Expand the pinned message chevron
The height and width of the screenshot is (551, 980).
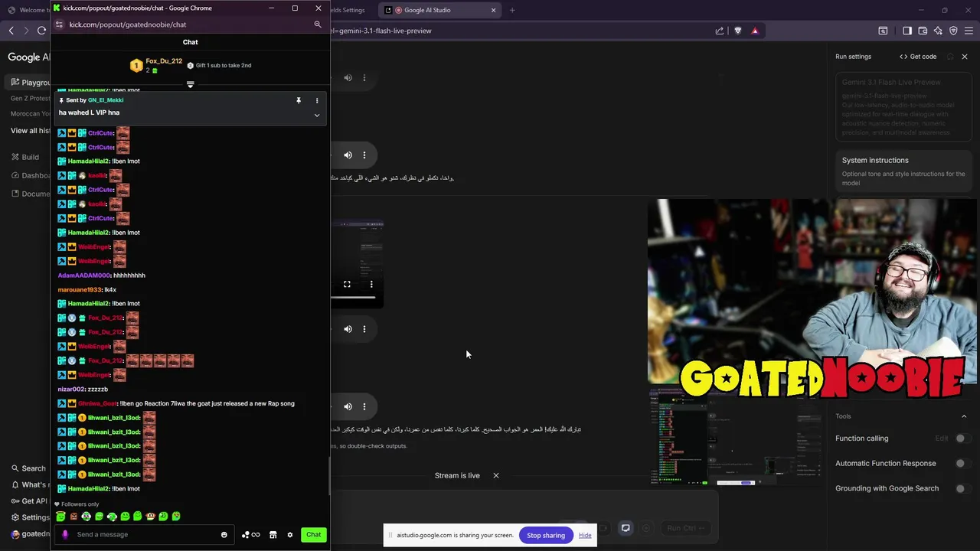tap(317, 116)
